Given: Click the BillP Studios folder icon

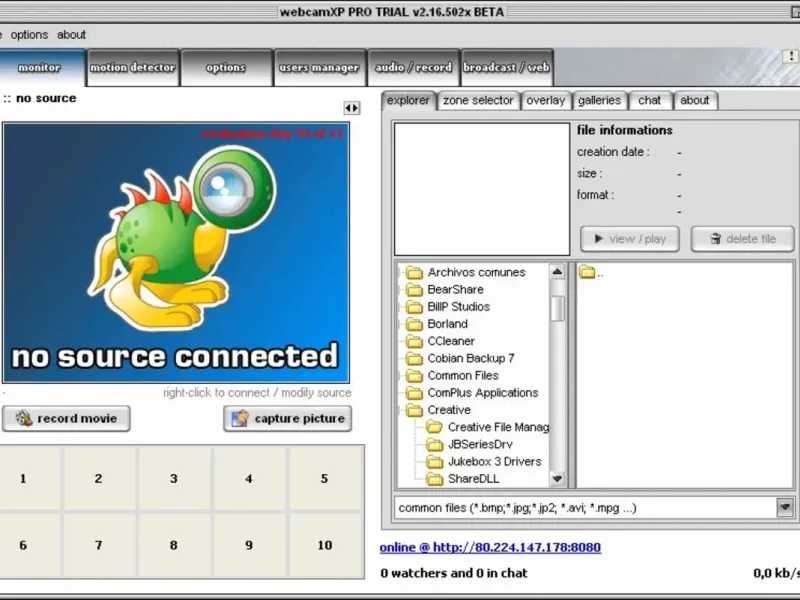Looking at the screenshot, I should [414, 307].
